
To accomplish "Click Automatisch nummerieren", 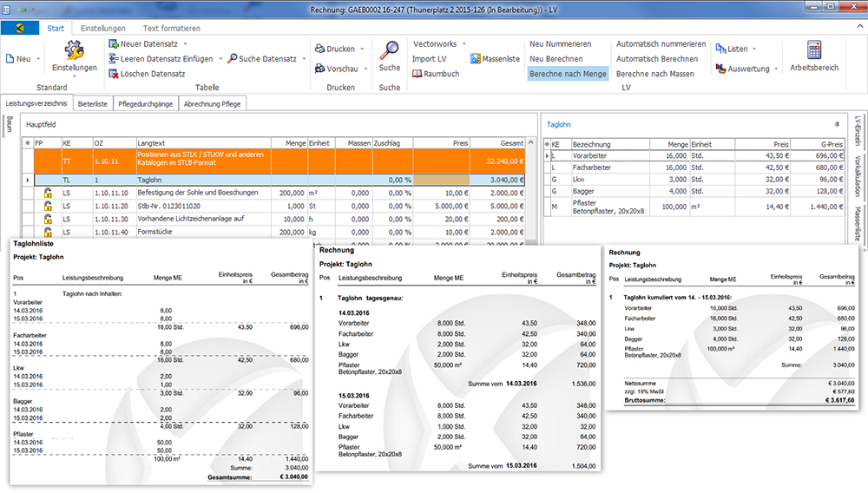I will coord(657,43).
